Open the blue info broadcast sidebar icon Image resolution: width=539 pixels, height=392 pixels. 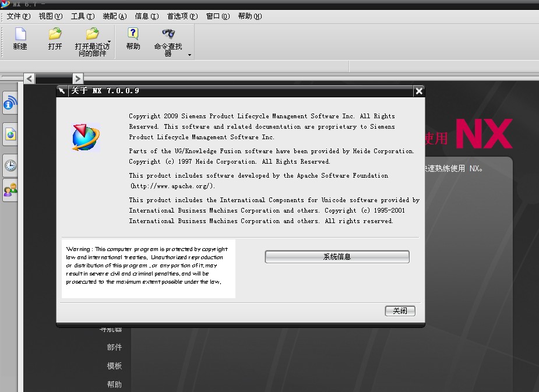point(10,103)
